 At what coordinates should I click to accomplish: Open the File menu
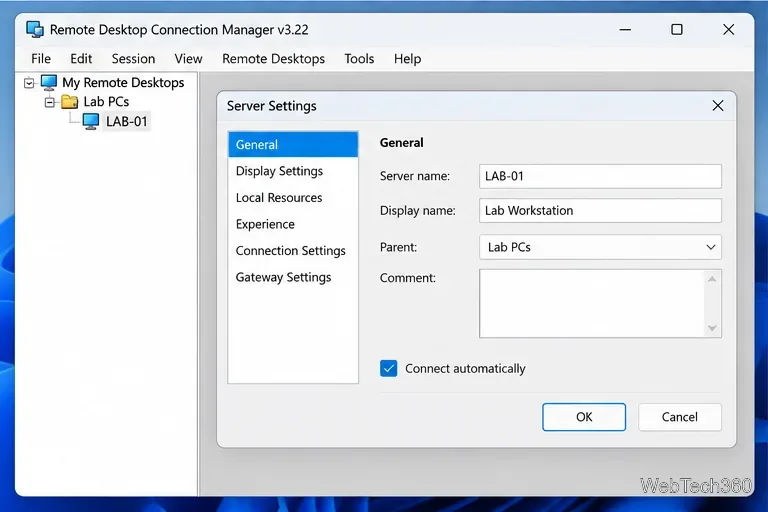coord(41,59)
